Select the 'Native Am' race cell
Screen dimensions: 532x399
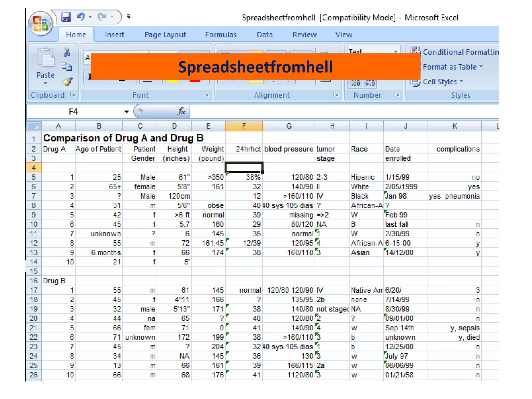coord(366,290)
